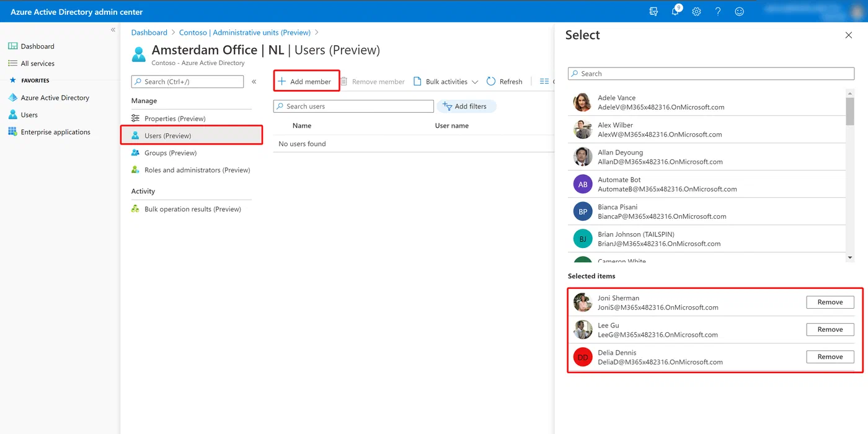This screenshot has width=868, height=434.
Task: Expand the Bulk activities dropdown
Action: click(x=446, y=81)
